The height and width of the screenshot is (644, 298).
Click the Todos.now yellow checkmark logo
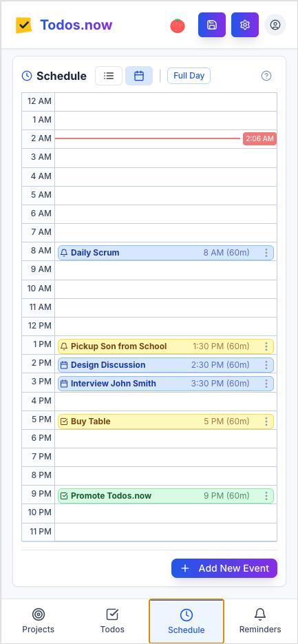[x=24, y=25]
